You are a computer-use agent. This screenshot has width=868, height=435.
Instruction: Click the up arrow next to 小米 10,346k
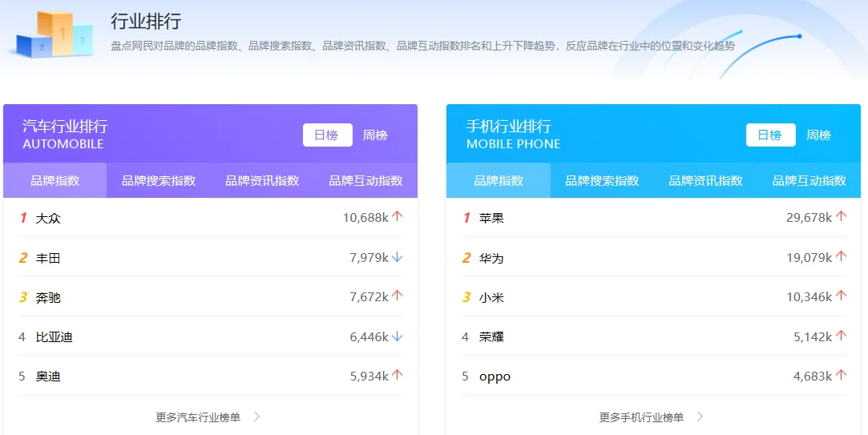[841, 296]
